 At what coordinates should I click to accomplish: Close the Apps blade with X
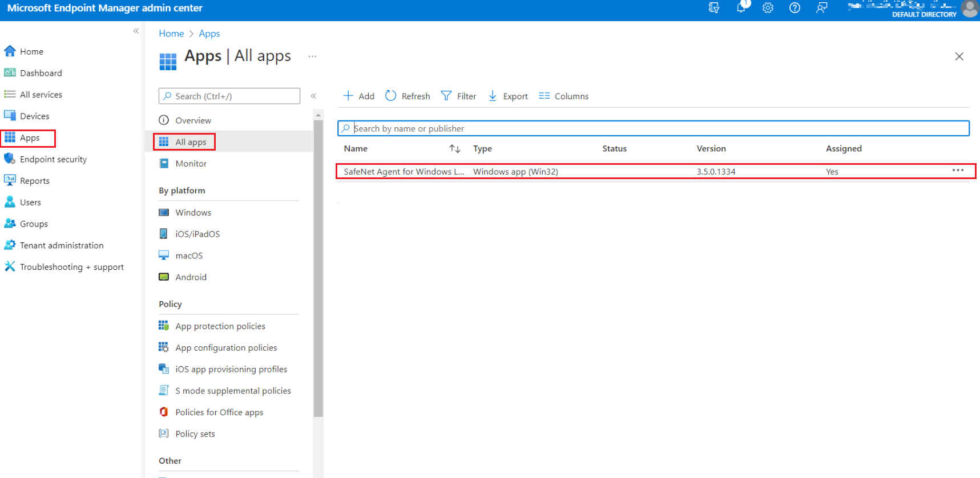(959, 56)
